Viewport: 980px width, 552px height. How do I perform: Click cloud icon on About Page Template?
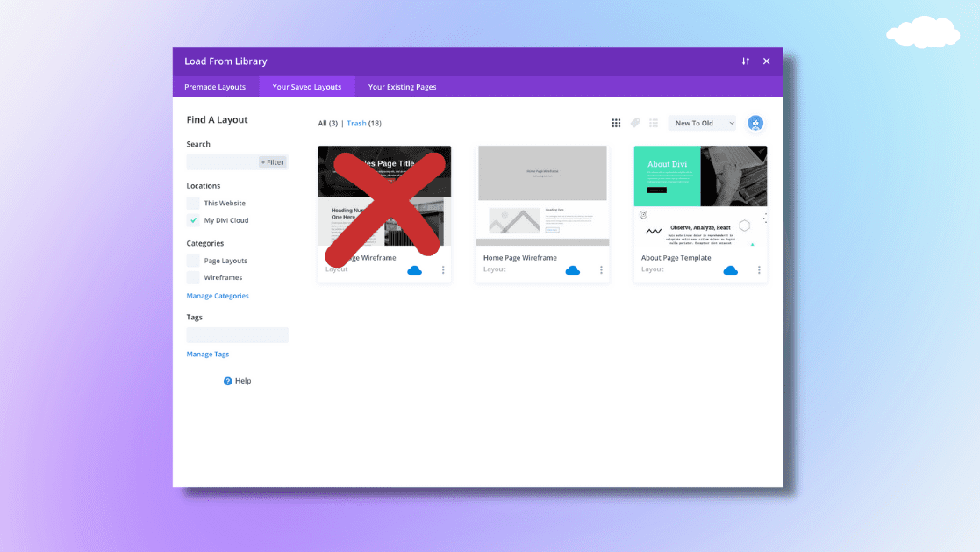coord(730,270)
